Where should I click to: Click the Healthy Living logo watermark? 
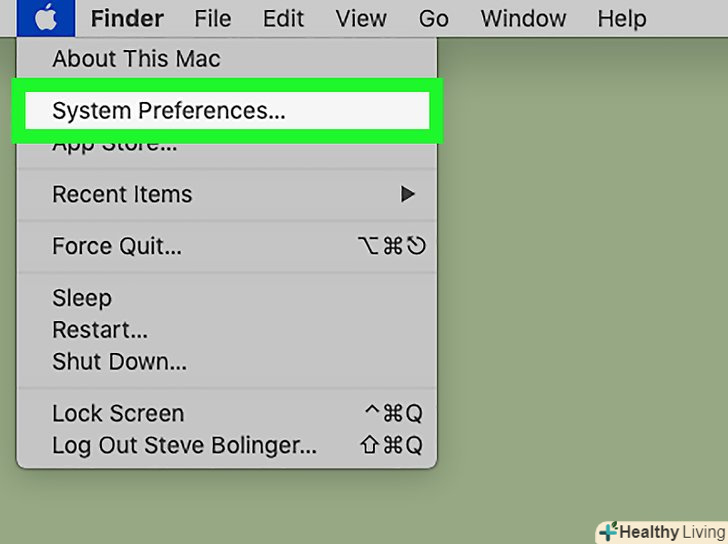point(661,531)
